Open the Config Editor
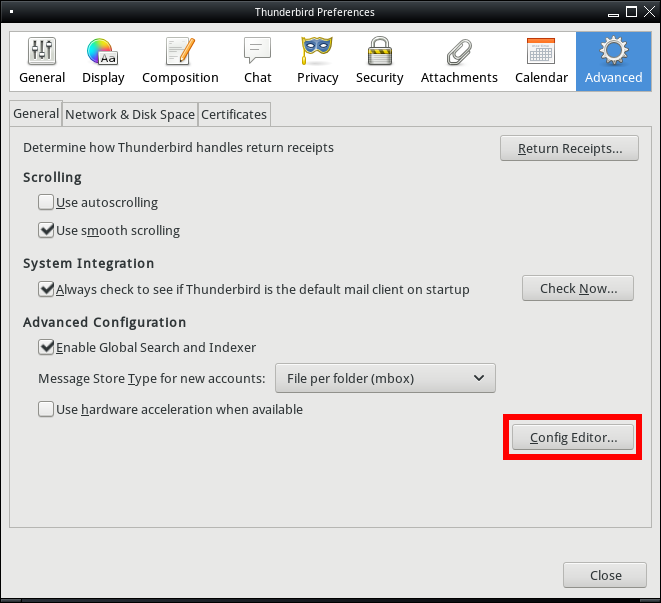Image resolution: width=661 pixels, height=603 pixels. point(573,437)
